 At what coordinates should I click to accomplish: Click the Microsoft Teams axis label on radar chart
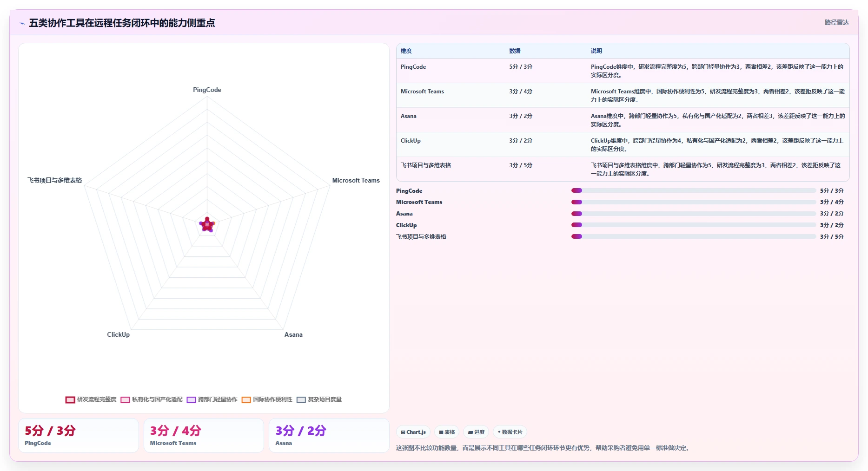[356, 180]
